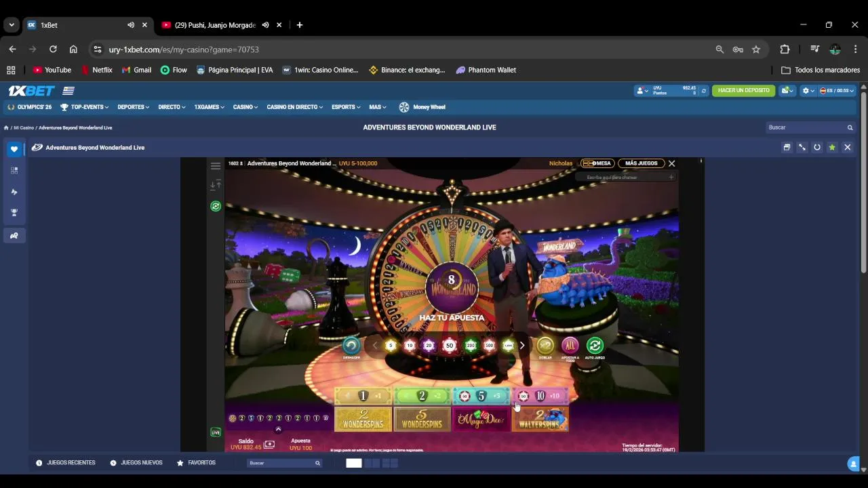868x488 pixels.
Task: Open Juegos Nuevos tab
Action: point(136,463)
